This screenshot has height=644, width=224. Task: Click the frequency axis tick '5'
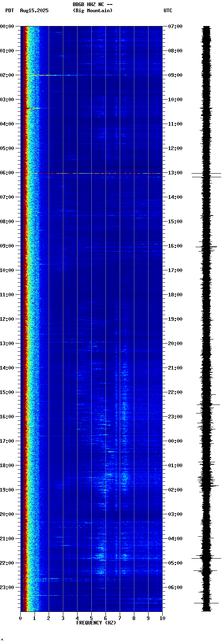click(x=91, y=618)
